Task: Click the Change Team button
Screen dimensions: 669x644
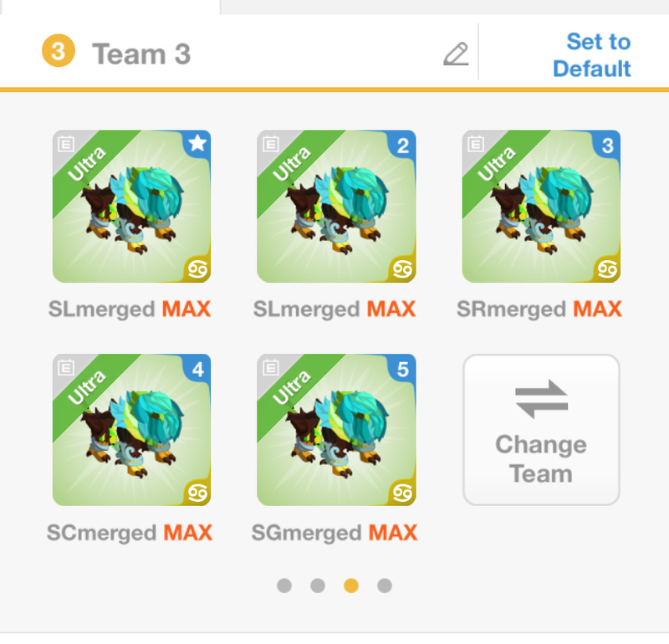Action: (541, 430)
